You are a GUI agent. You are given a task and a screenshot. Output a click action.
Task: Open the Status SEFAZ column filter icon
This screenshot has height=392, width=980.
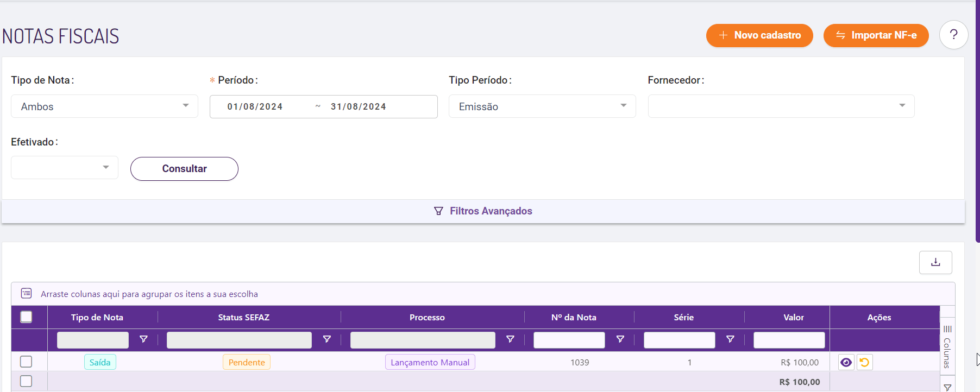pyautogui.click(x=326, y=339)
